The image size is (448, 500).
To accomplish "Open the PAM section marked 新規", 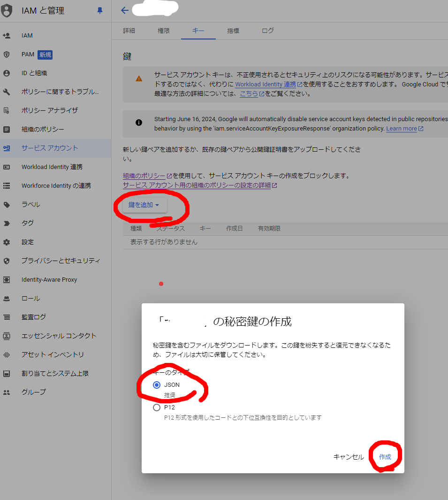I will pyautogui.click(x=27, y=54).
